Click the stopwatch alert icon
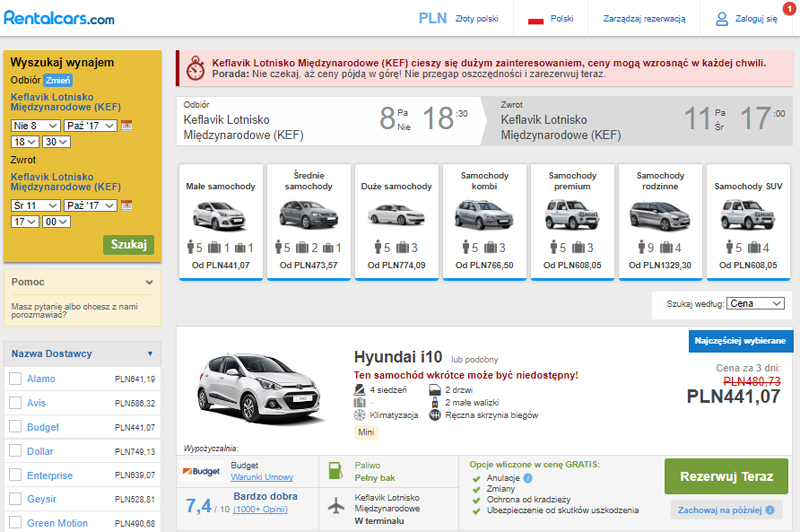Image resolution: width=800 pixels, height=532 pixels. pos(195,68)
